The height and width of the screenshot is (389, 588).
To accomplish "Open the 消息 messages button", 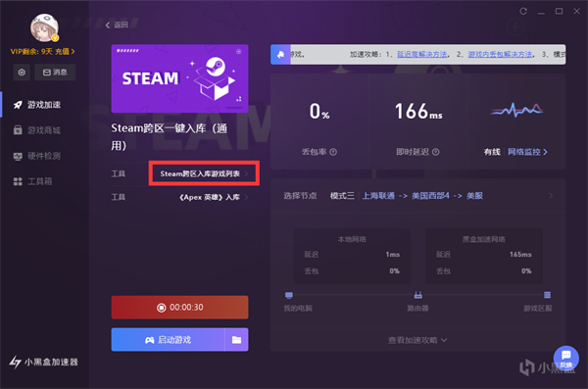I will click(55, 73).
